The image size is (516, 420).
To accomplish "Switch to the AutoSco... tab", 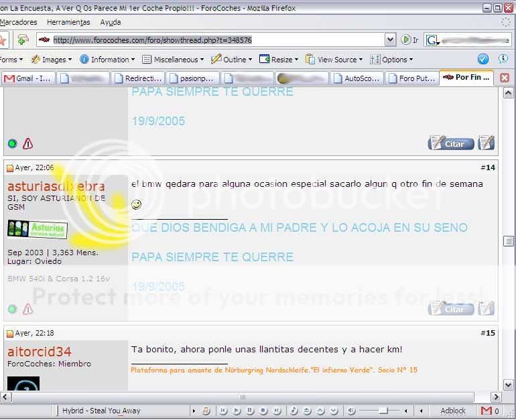I will coord(357,78).
